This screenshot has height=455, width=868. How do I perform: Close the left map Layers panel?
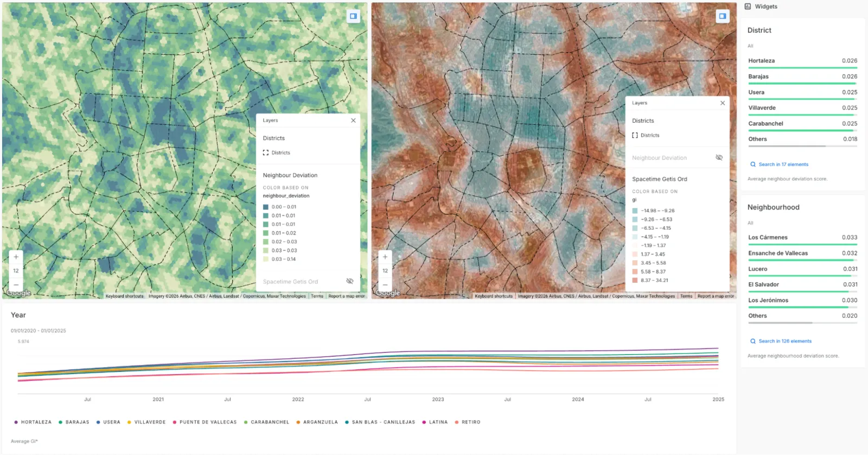click(353, 121)
